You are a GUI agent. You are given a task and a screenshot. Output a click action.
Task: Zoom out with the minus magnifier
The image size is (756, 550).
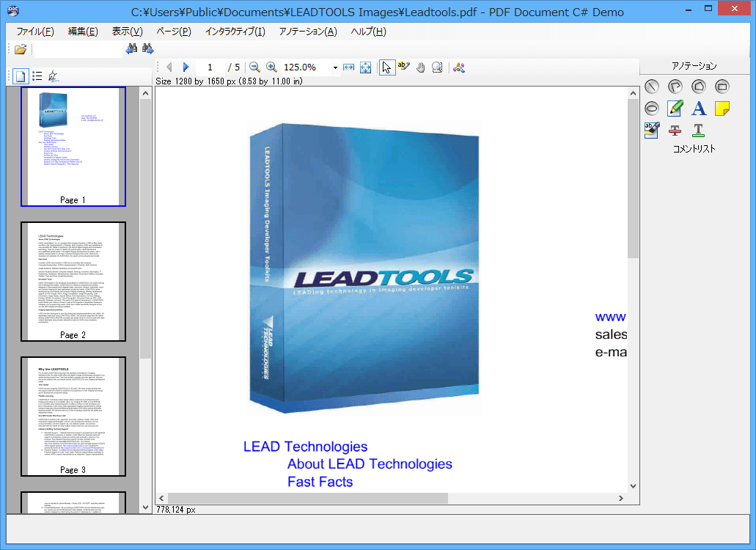pyautogui.click(x=254, y=67)
